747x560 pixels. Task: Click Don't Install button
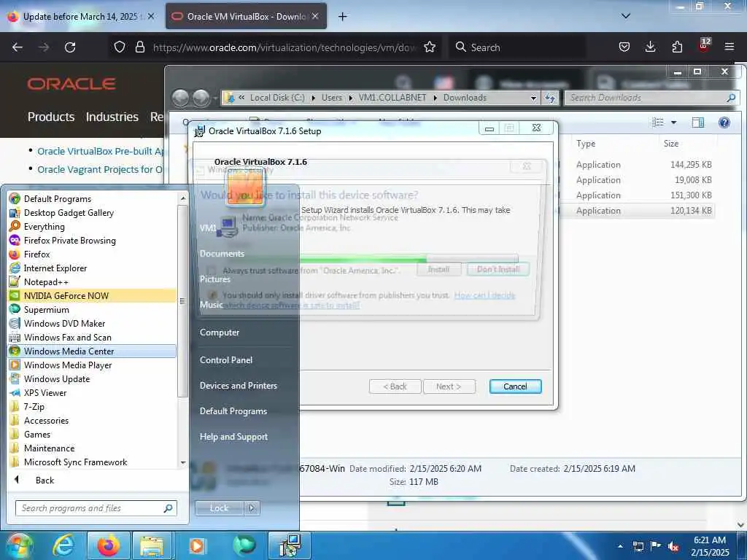click(x=498, y=270)
